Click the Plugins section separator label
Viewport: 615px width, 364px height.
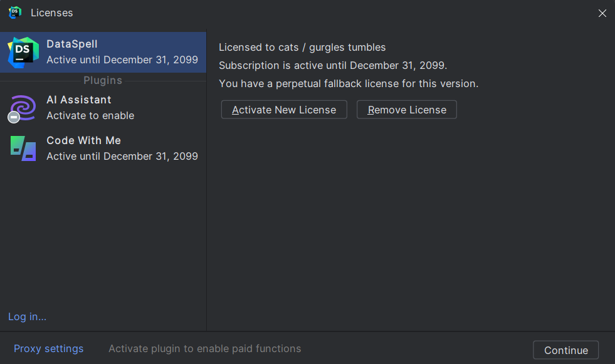coord(103,80)
